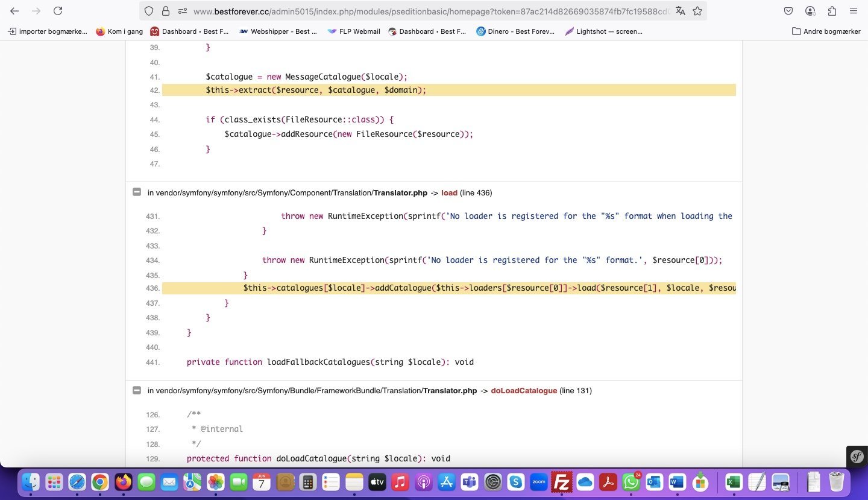Open the Firefox hamburger application menu
The image size is (868, 500).
point(853,11)
